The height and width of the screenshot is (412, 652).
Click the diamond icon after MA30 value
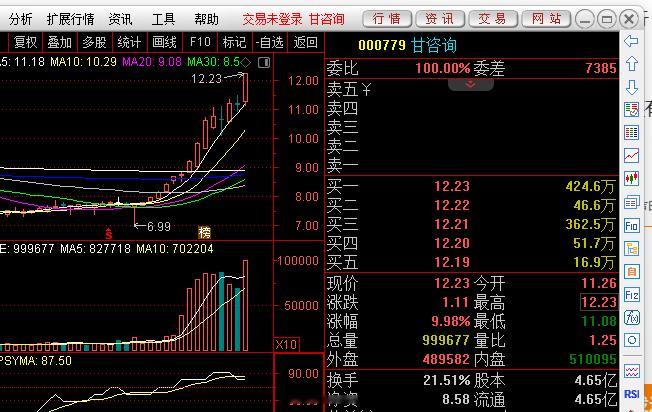[246, 62]
